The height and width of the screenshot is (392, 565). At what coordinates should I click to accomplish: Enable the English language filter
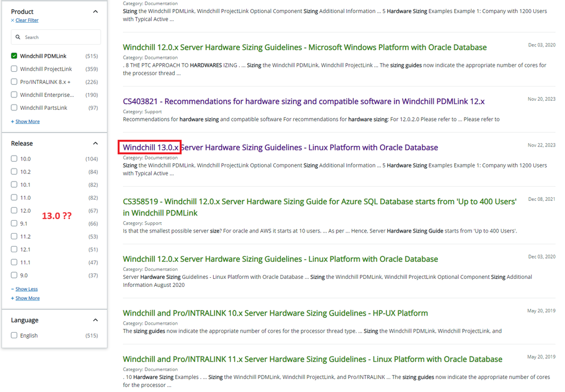tap(14, 335)
